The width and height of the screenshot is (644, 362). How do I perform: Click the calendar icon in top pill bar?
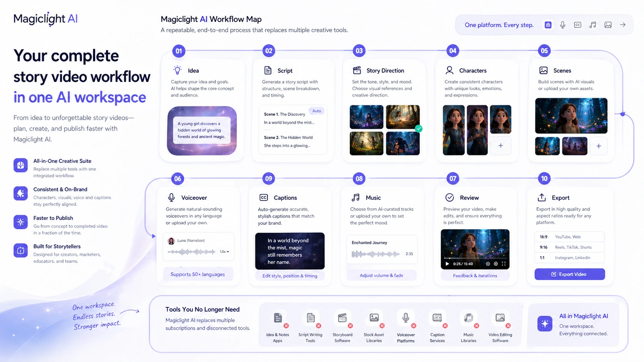(548, 25)
